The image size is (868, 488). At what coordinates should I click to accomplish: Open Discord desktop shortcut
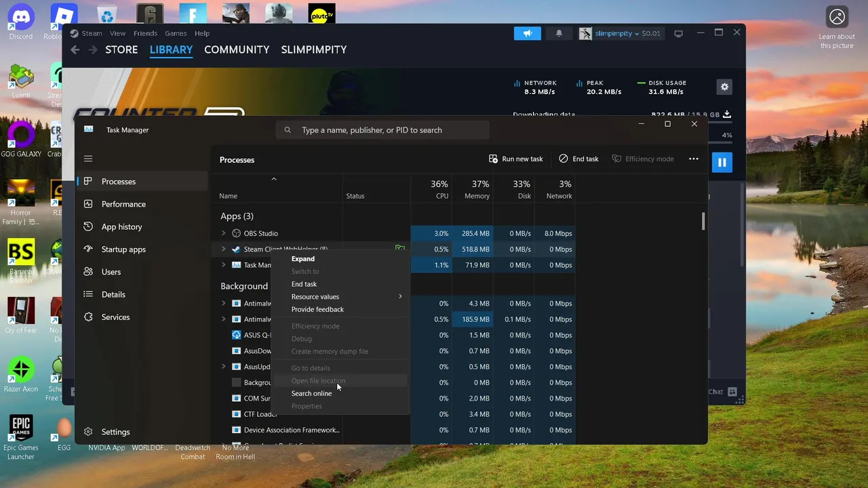tap(21, 22)
